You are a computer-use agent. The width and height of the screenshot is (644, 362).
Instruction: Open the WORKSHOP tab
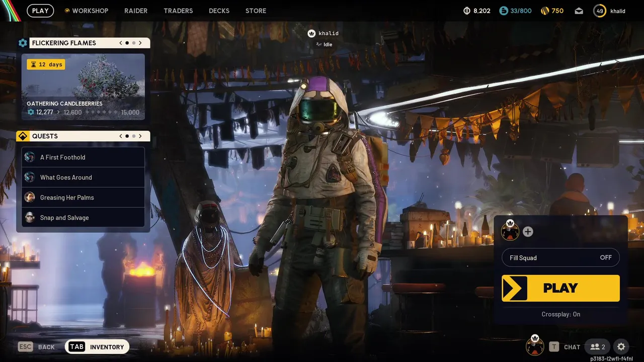point(86,11)
